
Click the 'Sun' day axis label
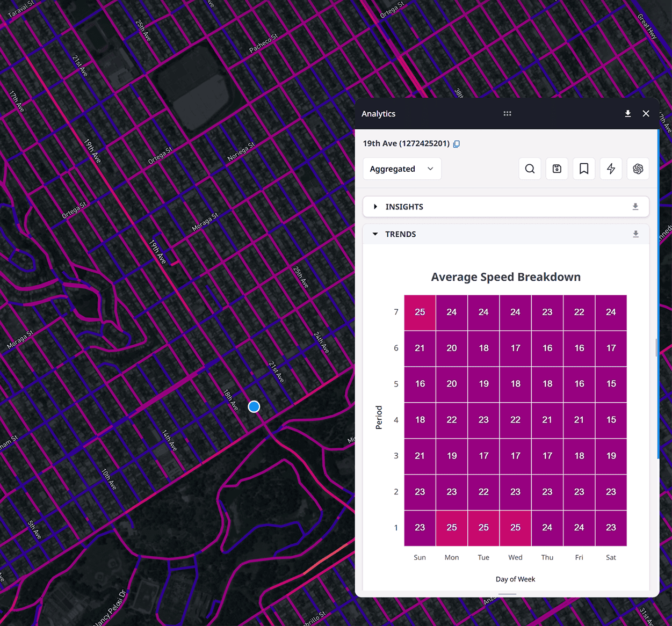coord(420,557)
